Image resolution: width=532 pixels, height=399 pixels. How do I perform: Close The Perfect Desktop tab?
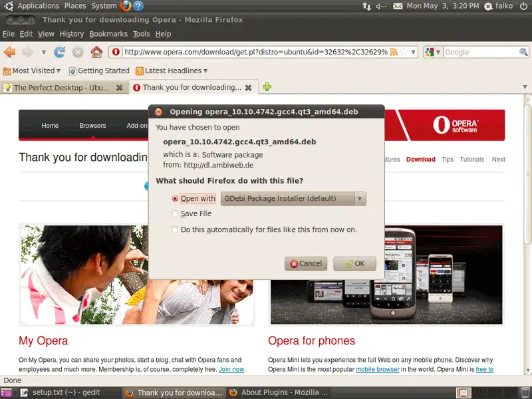120,88
